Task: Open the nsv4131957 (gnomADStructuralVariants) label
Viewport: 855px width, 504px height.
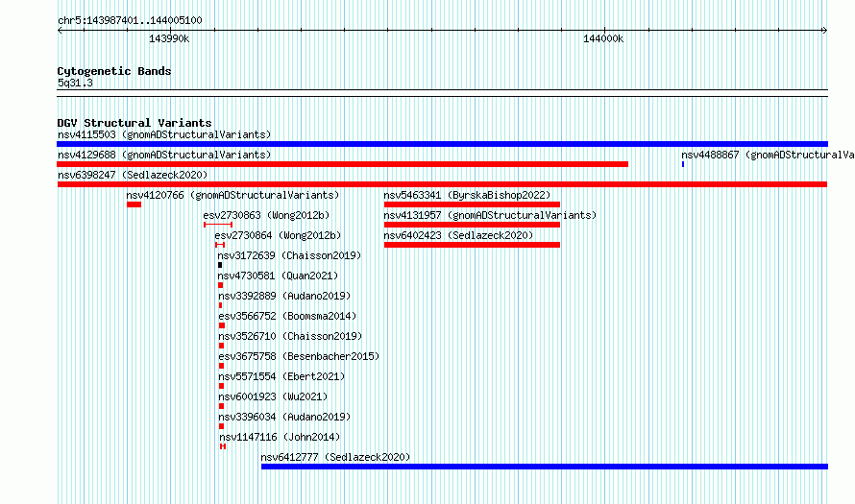Action: tap(490, 215)
